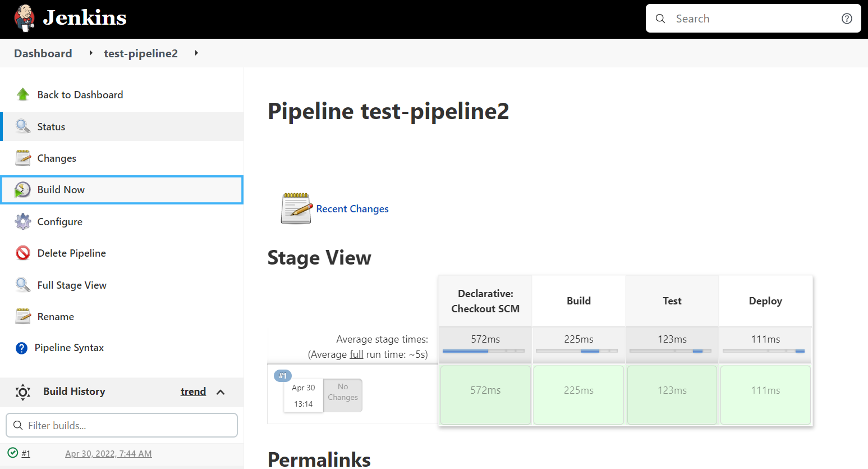The image size is (868, 469).
Task: Click the Permalinks heading
Action: coord(319,460)
